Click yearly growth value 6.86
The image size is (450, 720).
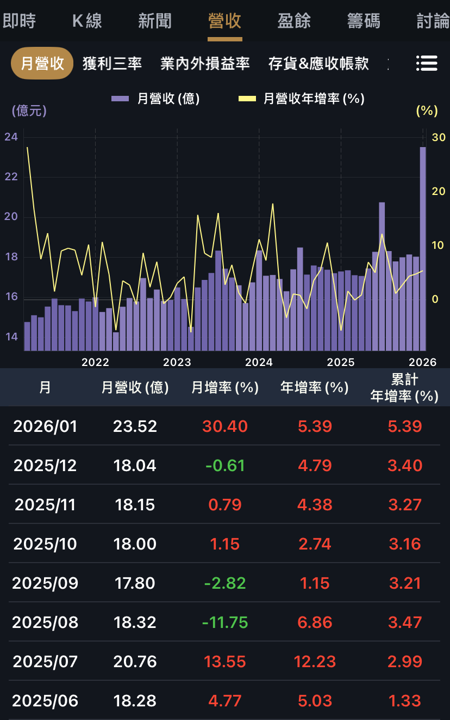pos(315,623)
